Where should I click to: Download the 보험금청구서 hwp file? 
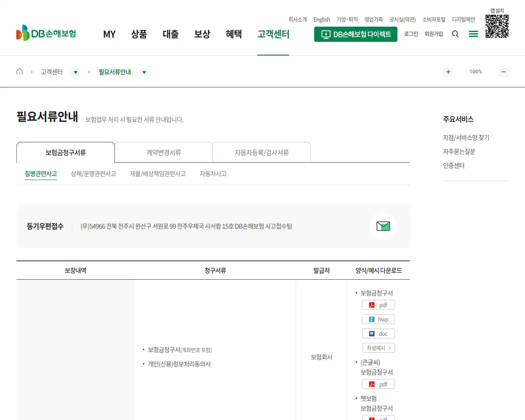[x=378, y=319]
